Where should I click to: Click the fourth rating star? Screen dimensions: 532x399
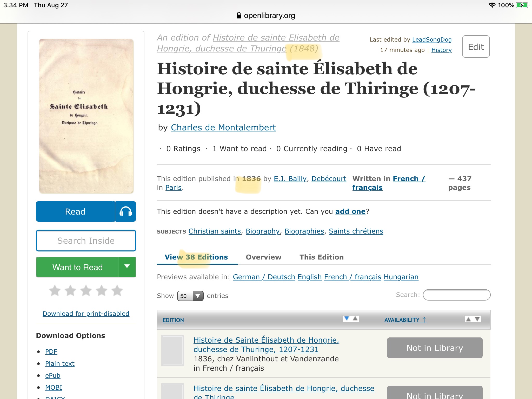click(x=102, y=290)
